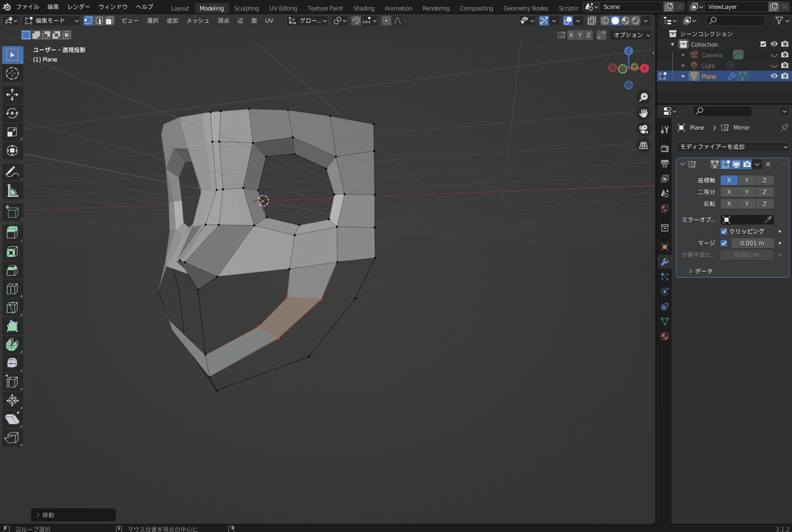Open the レンダー menu
The width and height of the screenshot is (792, 532).
(79, 7)
